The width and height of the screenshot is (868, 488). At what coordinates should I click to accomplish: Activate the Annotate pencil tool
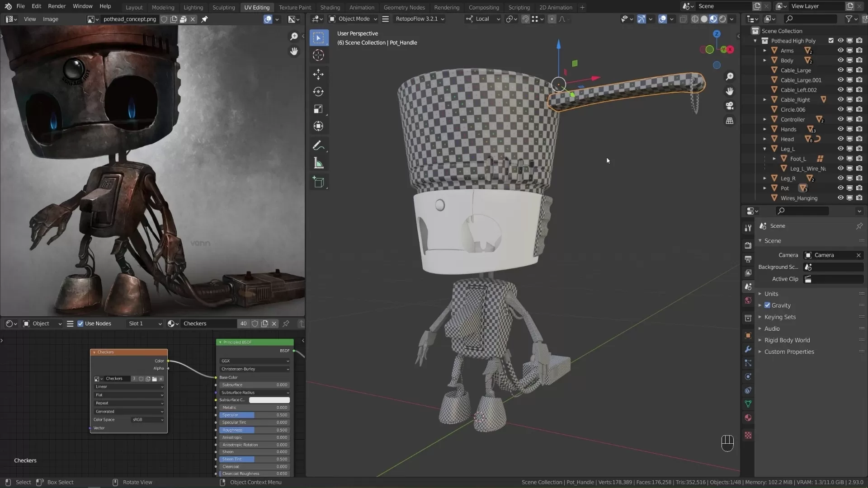tap(318, 145)
